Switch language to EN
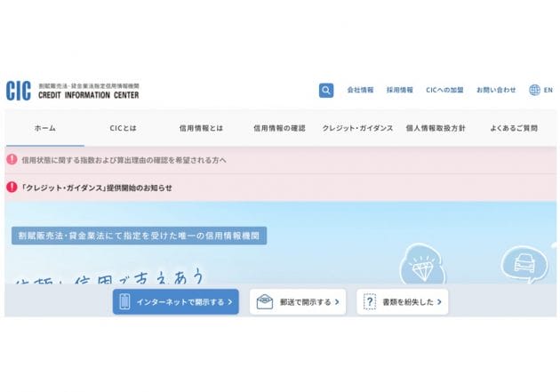Viewport: 560px width, 392px height. [548, 90]
